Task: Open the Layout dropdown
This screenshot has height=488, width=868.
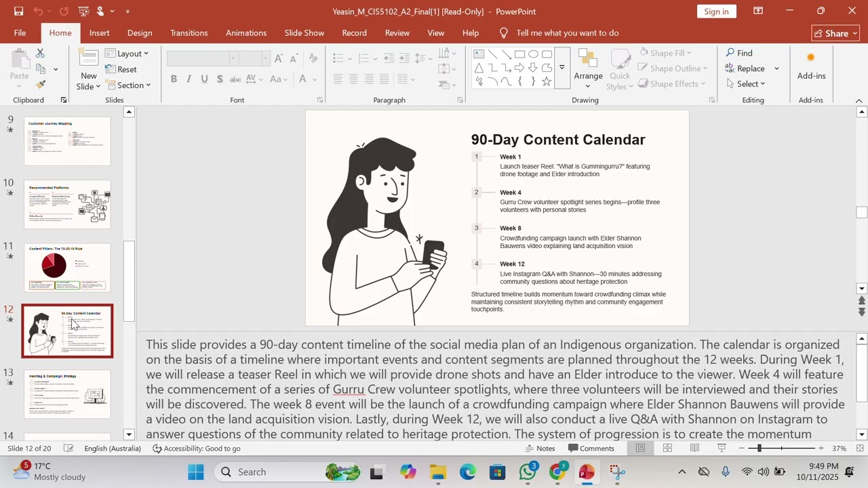Action: [127, 54]
